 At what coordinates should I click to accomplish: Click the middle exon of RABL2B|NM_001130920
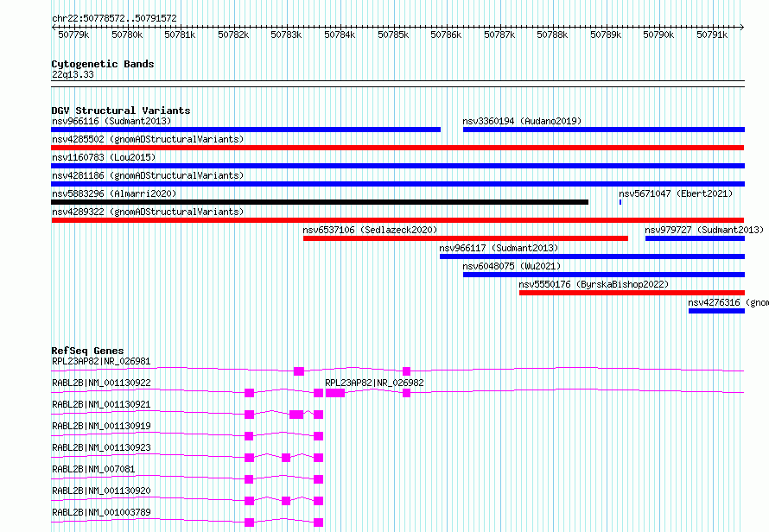pos(286,501)
